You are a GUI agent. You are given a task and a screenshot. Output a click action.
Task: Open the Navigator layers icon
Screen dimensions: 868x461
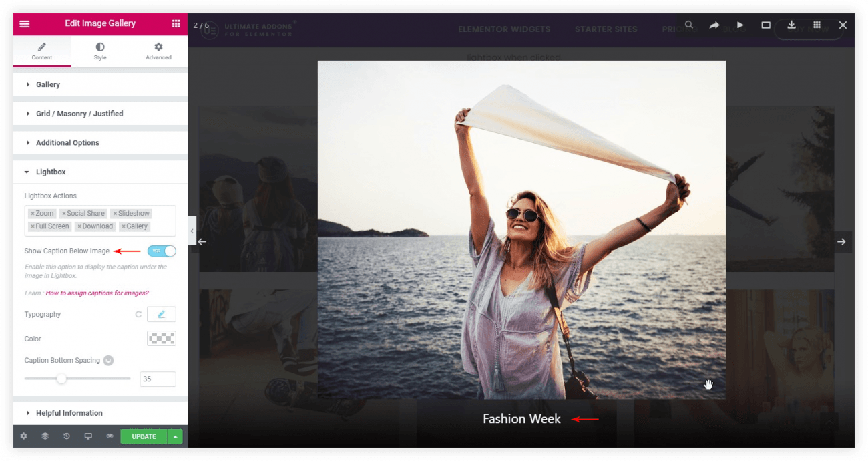[x=45, y=436]
